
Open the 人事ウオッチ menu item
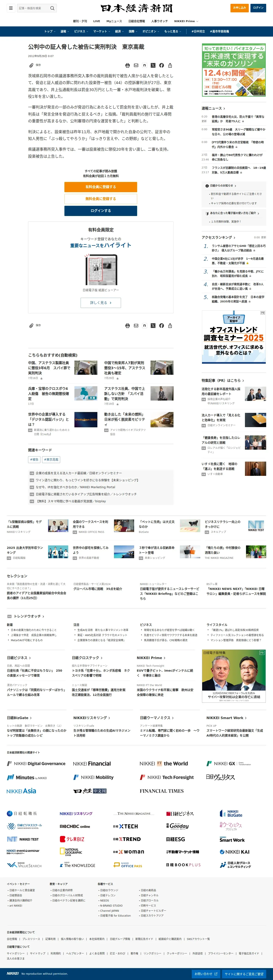tap(159, 21)
